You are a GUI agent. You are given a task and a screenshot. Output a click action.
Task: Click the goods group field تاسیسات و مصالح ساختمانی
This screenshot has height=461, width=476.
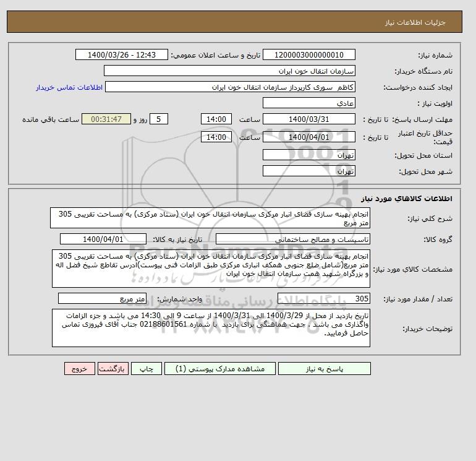click(x=292, y=239)
